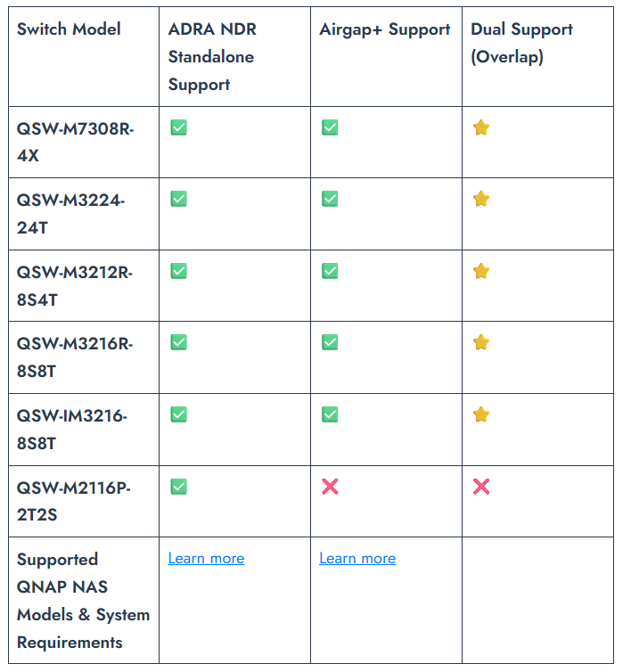
Task: Click the Dual Support star for QSW-M3224-24T
Action: [x=481, y=199]
